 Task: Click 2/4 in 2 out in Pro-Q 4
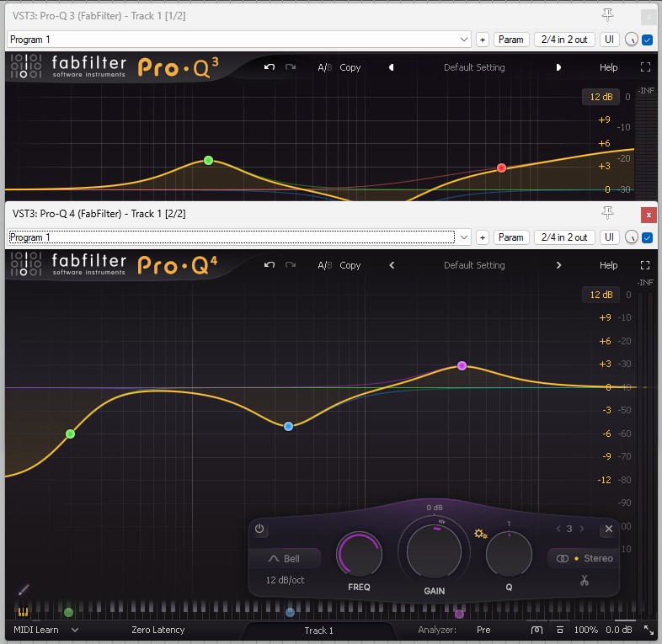tap(564, 237)
